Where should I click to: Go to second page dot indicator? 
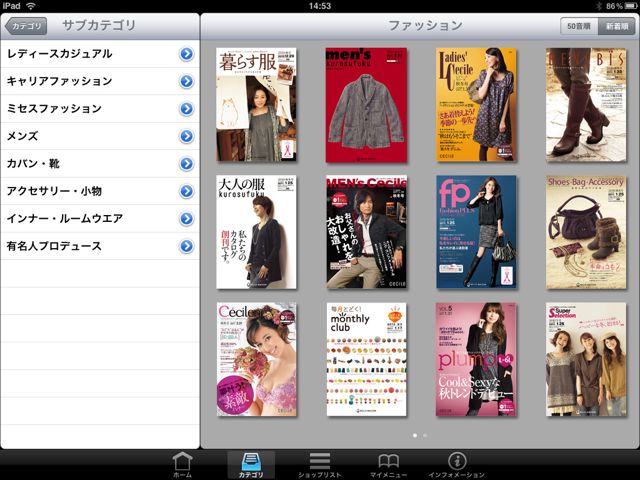[425, 436]
